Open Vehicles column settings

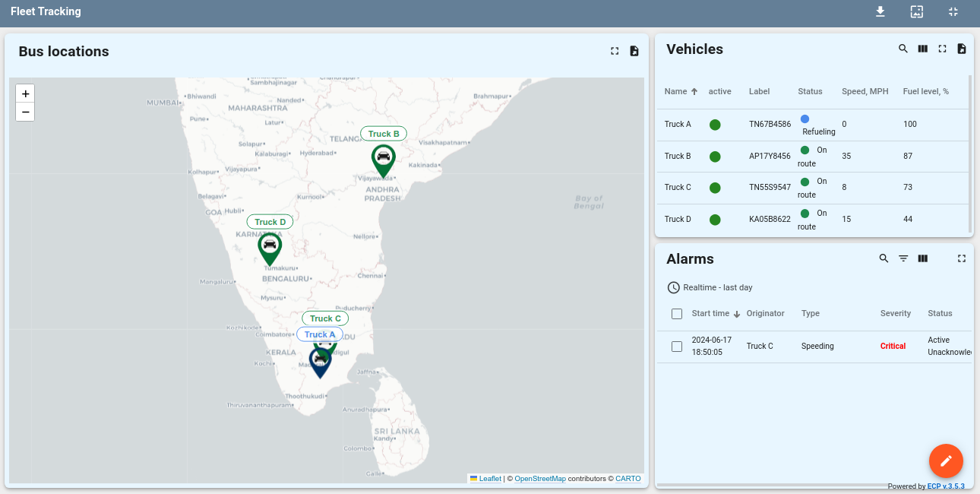(922, 48)
